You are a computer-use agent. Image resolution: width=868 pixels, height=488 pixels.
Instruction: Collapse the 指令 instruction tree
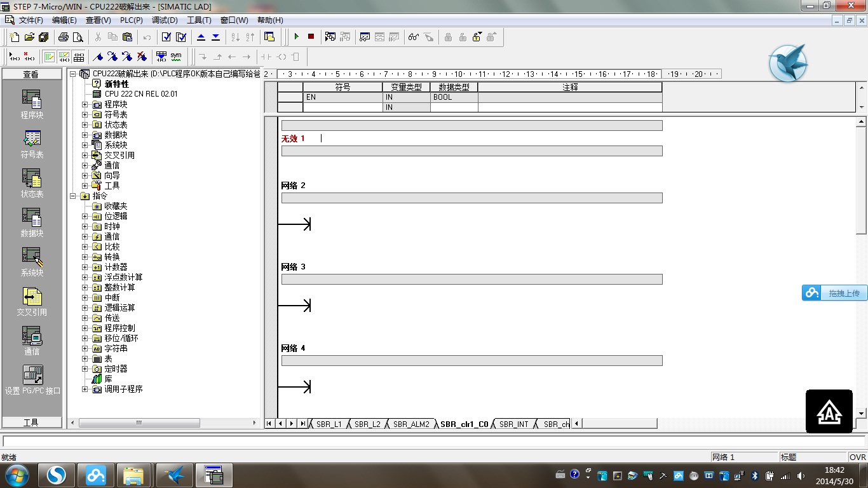click(73, 196)
